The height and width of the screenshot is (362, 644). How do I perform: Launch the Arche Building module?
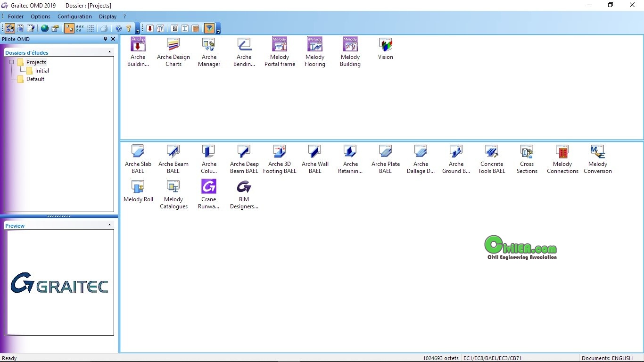tap(138, 52)
